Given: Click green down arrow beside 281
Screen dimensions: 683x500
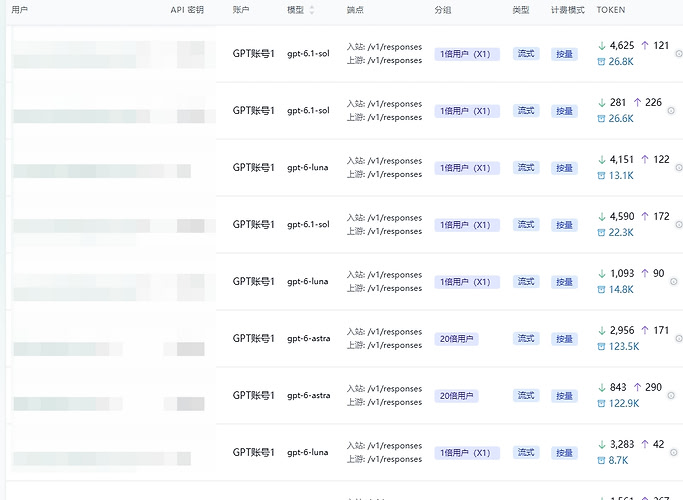Looking at the screenshot, I should tap(602, 103).
